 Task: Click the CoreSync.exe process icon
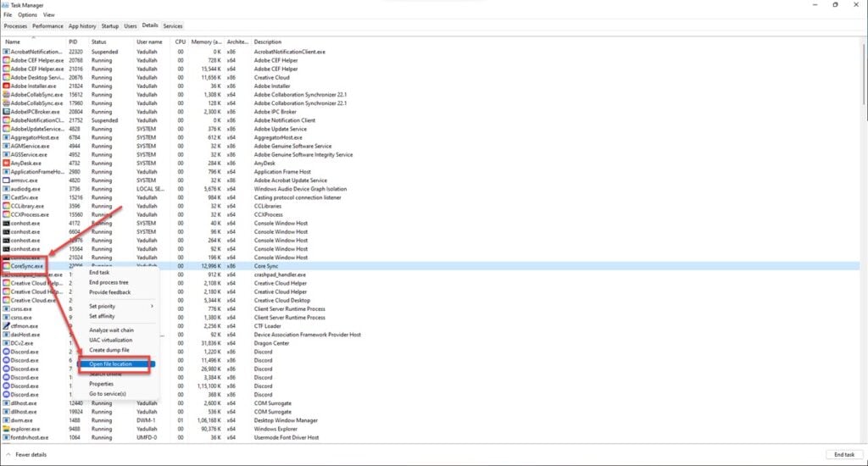tap(6, 266)
